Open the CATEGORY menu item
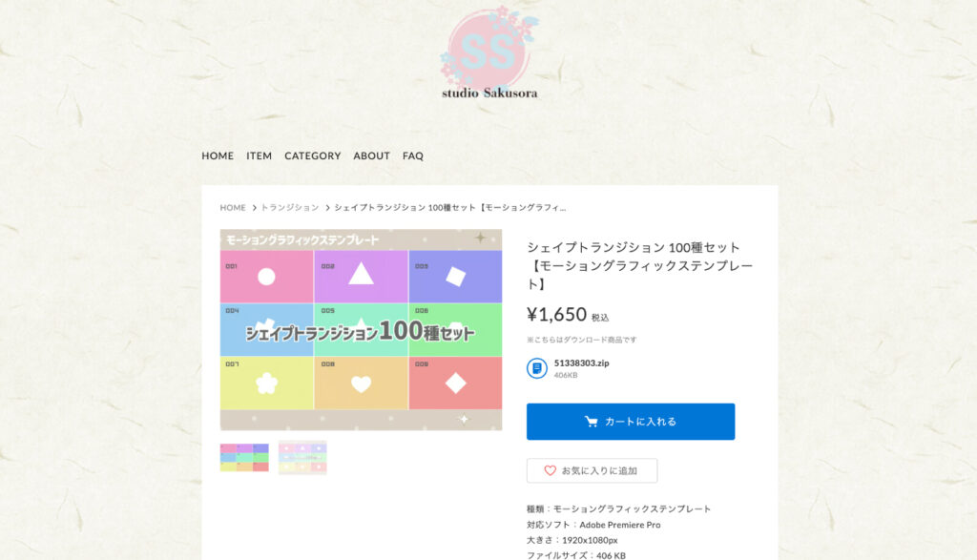 (x=313, y=156)
